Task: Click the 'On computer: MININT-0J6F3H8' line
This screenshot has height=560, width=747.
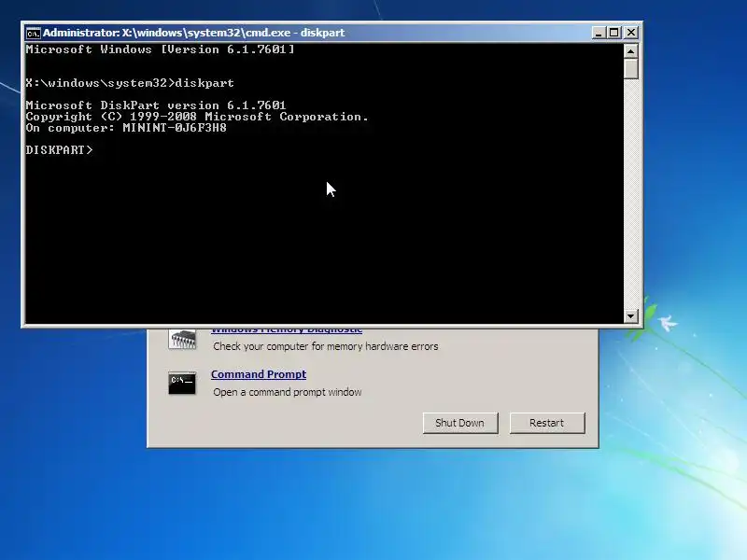Action: pyautogui.click(x=126, y=128)
